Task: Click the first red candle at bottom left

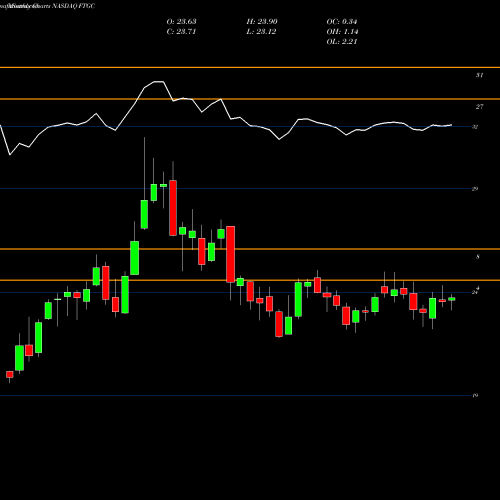Action: point(10,374)
